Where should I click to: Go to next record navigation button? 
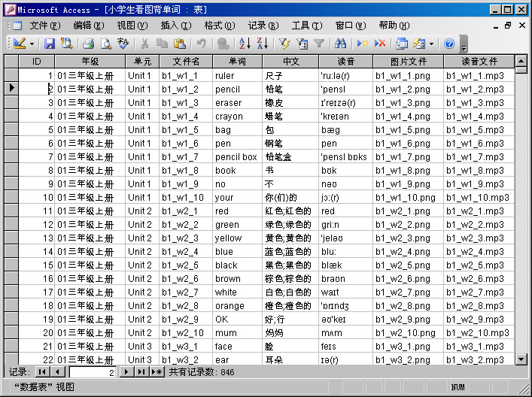point(126,372)
